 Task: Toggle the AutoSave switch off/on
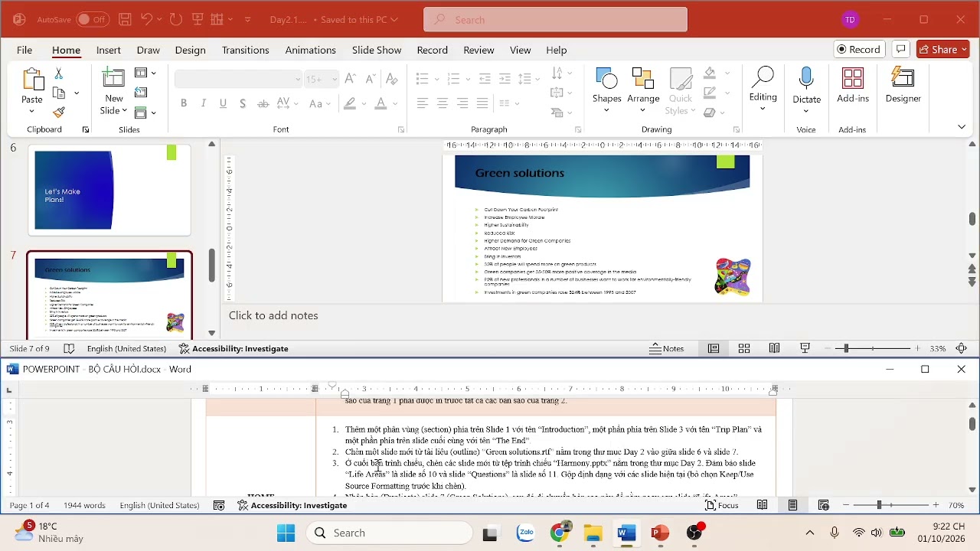[92, 19]
